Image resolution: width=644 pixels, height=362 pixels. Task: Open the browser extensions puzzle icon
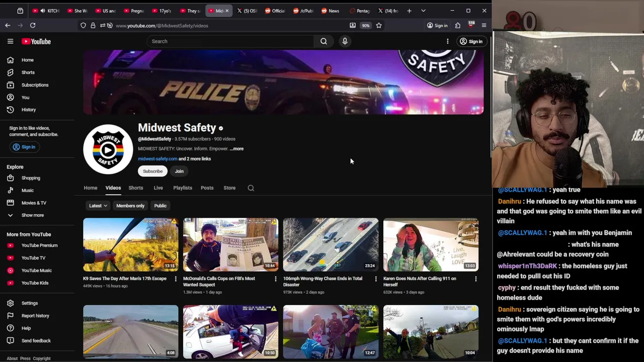457,26
